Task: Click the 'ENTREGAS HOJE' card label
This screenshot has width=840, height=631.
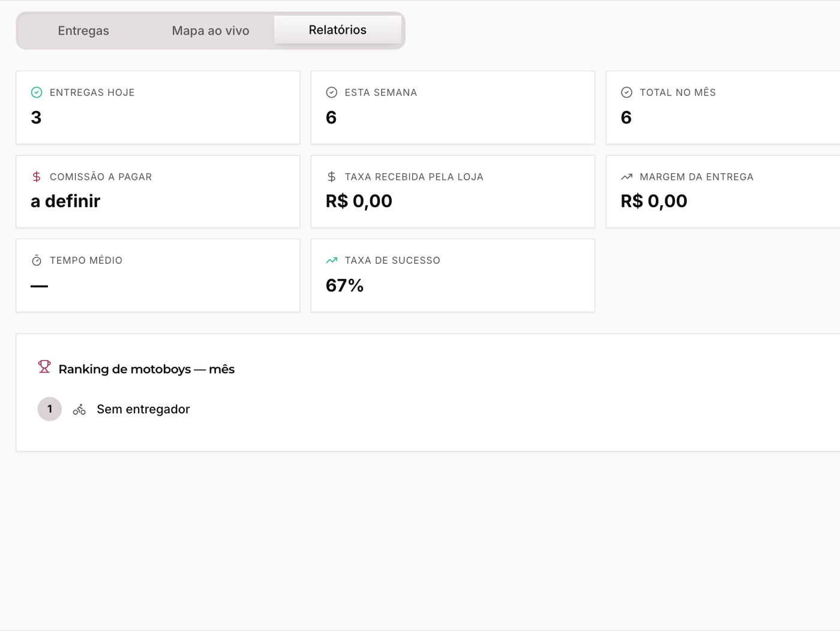Action: 92,92
